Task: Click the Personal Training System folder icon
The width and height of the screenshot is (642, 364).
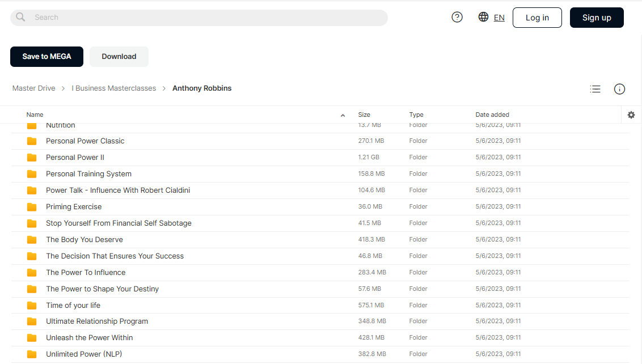Action: click(32, 174)
